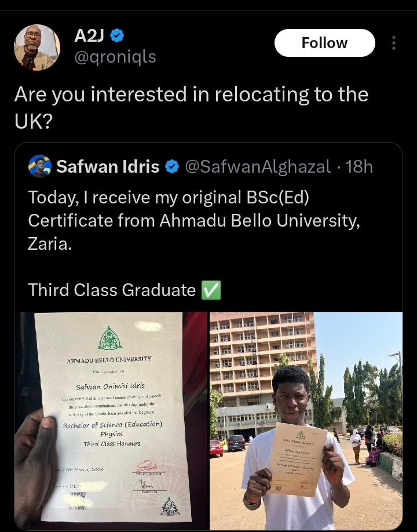Open the @qroniqls handle link

tap(115, 57)
